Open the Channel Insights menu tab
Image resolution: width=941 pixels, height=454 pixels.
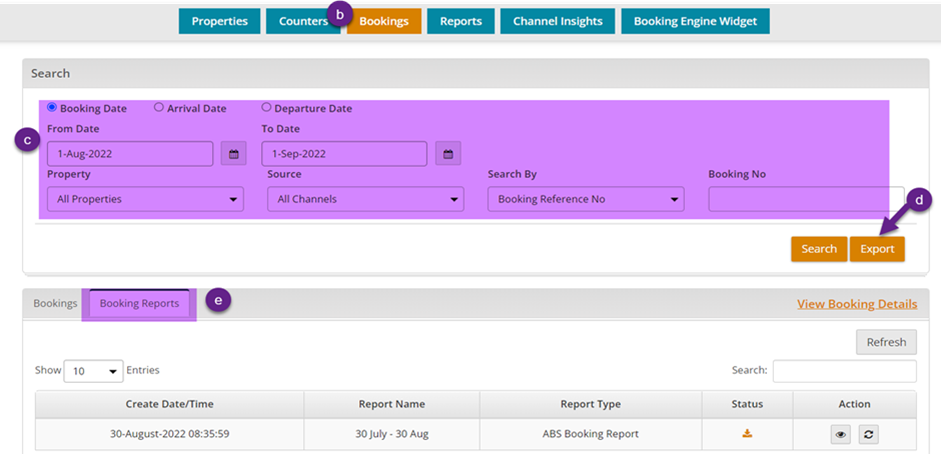pyautogui.click(x=557, y=21)
